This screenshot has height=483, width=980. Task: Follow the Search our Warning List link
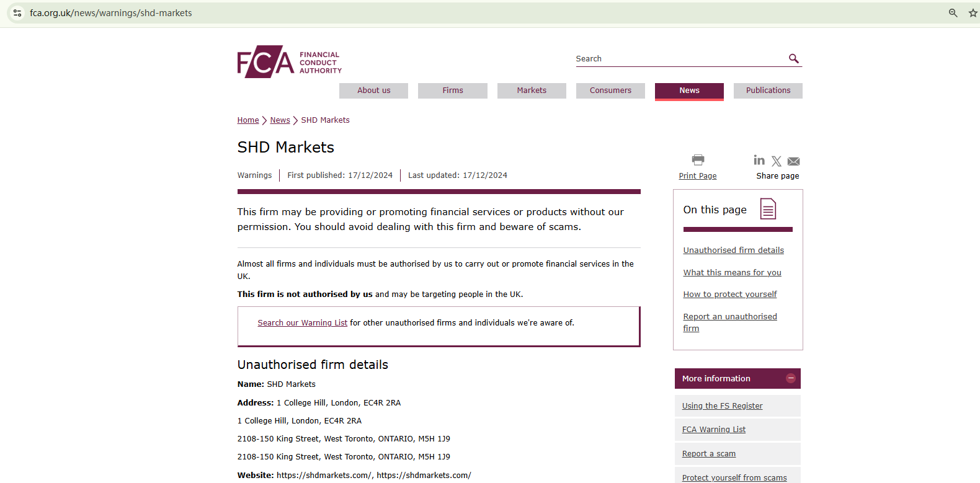(302, 323)
